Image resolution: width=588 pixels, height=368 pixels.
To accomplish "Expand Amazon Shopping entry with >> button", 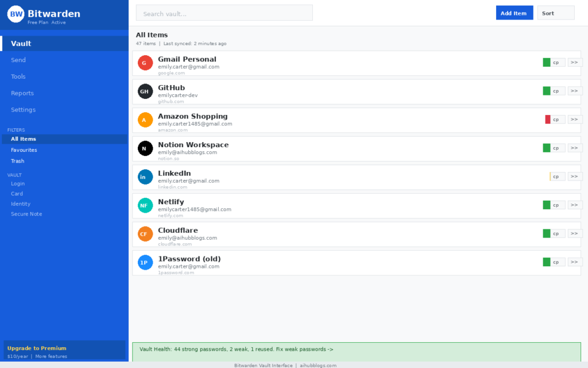I will [x=574, y=120].
